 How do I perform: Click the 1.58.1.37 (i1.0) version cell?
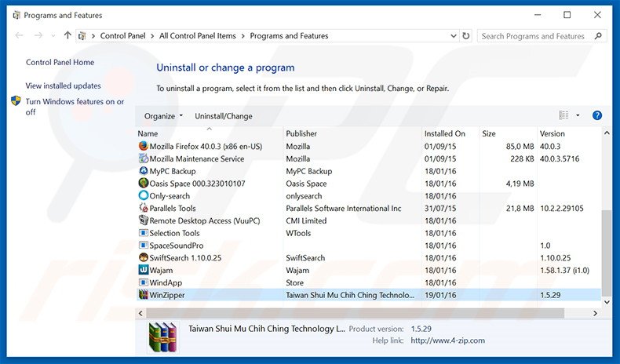(x=564, y=271)
